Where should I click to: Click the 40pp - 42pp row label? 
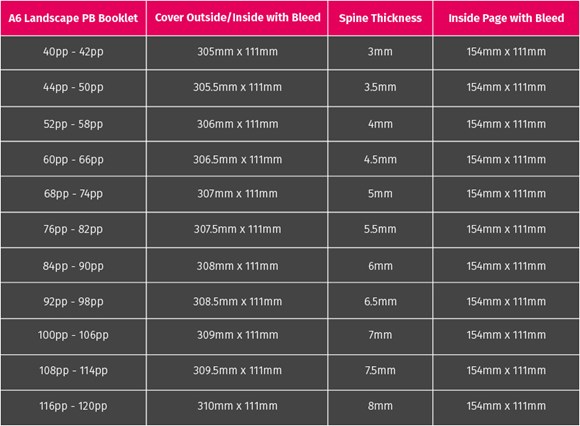[73, 51]
